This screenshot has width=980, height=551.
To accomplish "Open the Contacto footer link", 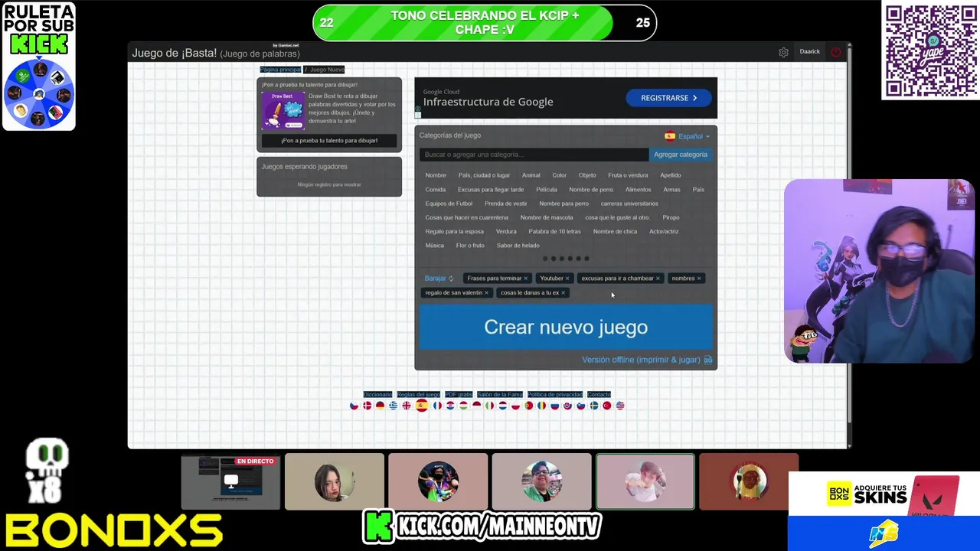I will [x=599, y=394].
